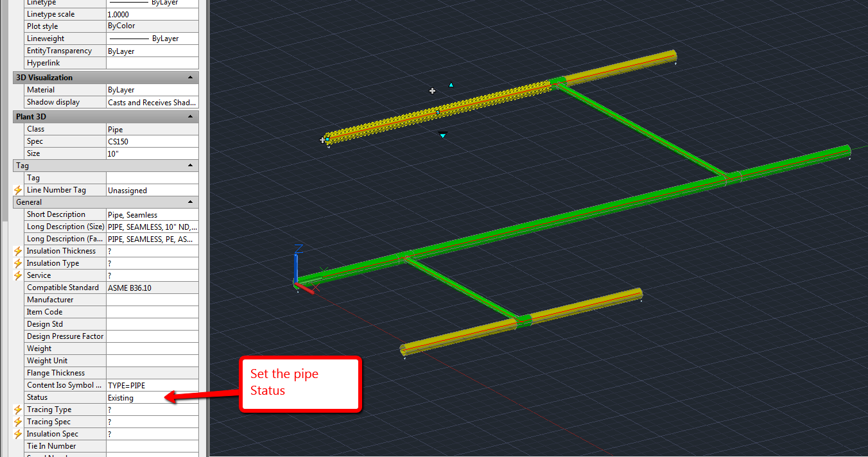
Task: Select the Shadow display property label
Action: coord(53,102)
